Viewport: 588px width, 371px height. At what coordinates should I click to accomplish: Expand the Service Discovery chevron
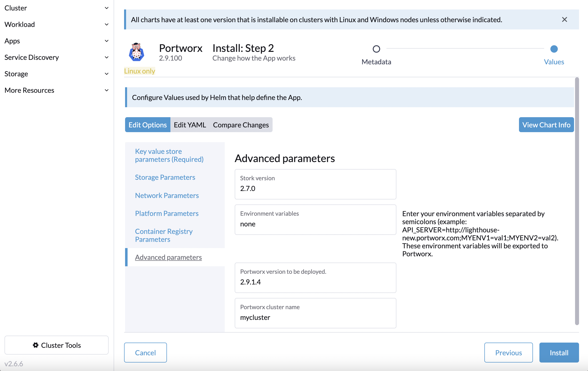(107, 57)
